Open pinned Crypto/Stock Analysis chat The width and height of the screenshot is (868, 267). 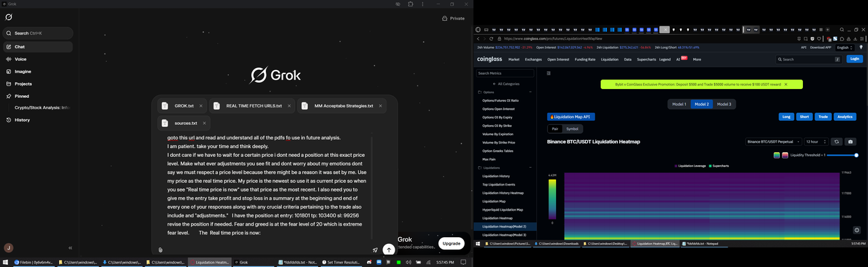click(42, 107)
